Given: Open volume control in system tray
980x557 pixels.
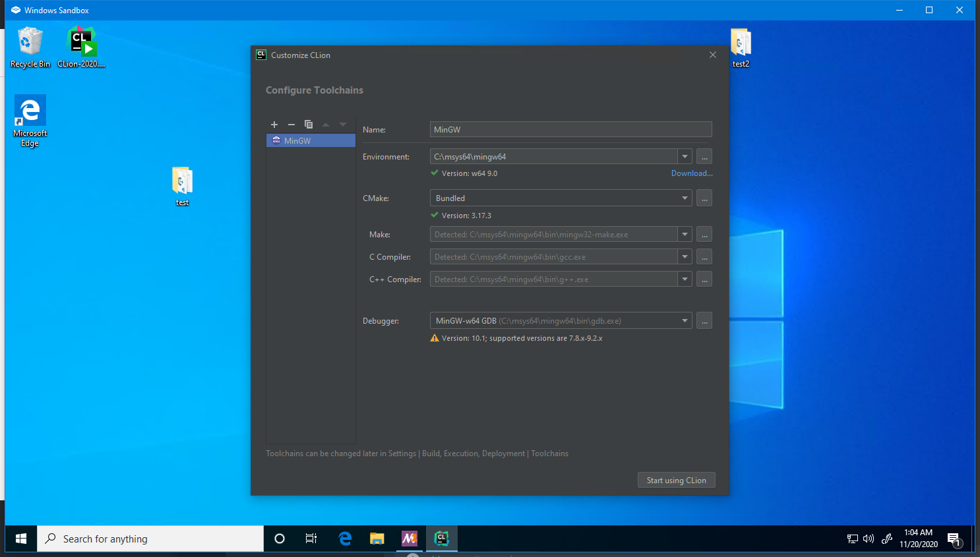Looking at the screenshot, I should pyautogui.click(x=869, y=539).
